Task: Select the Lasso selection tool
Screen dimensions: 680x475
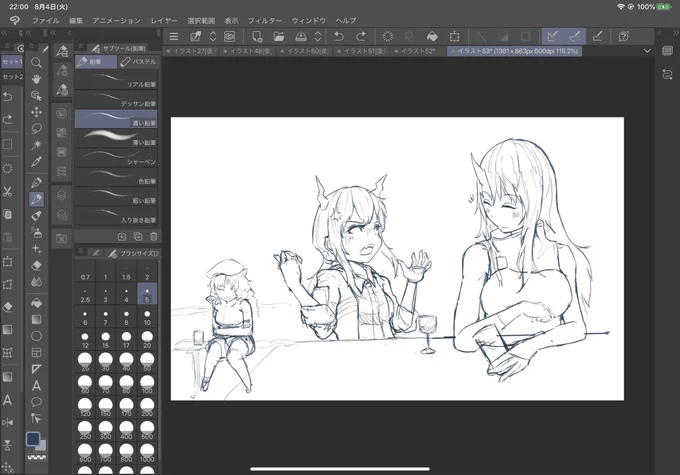Action: (x=36, y=128)
